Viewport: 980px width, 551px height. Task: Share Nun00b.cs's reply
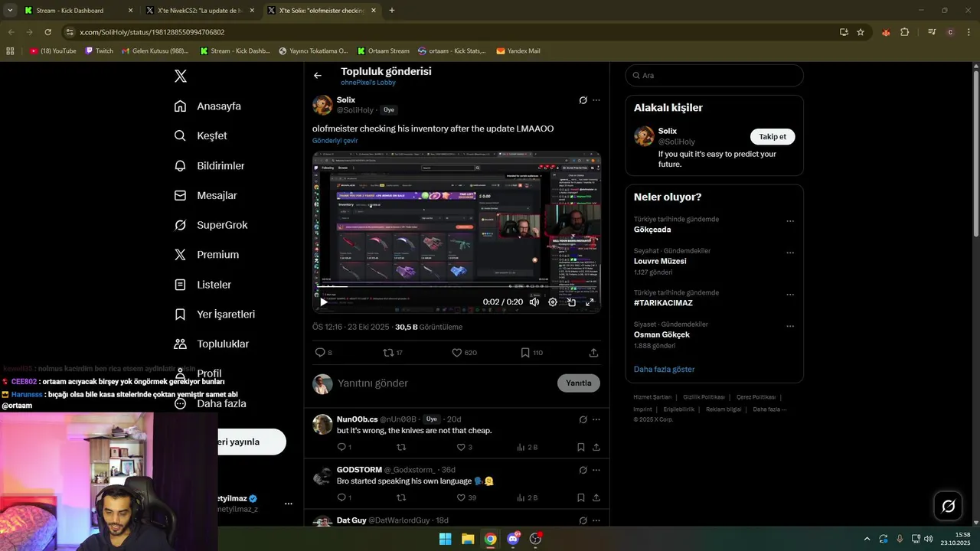(596, 447)
